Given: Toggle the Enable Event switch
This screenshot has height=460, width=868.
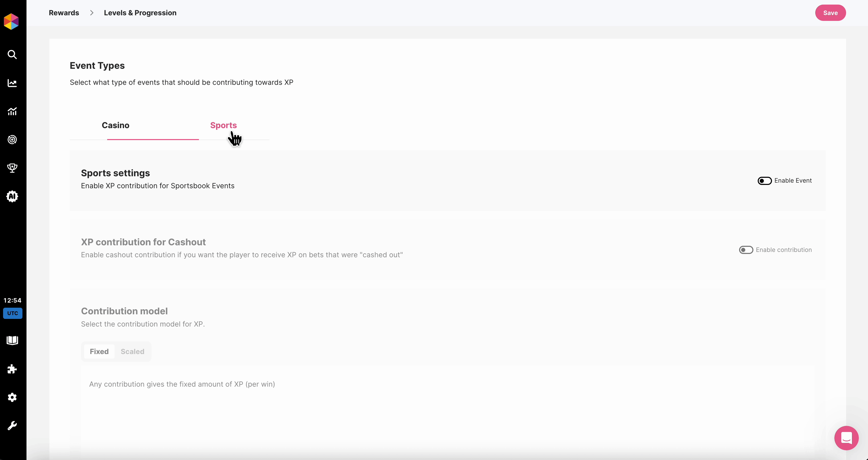Looking at the screenshot, I should [x=765, y=181].
